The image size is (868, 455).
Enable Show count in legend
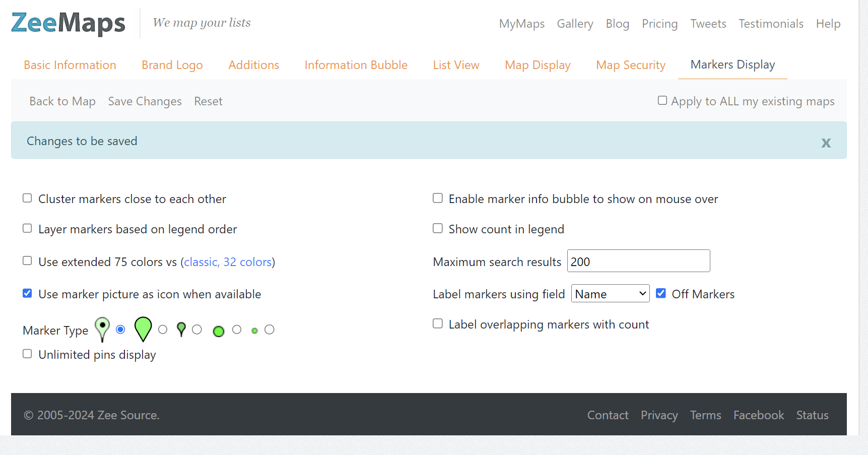click(x=437, y=228)
